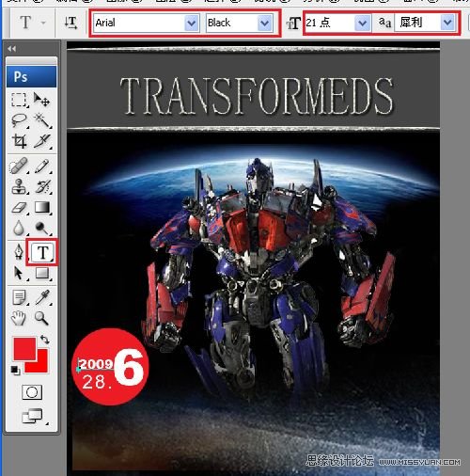
Task: Select the Eyedropper tool
Action: pos(42,298)
